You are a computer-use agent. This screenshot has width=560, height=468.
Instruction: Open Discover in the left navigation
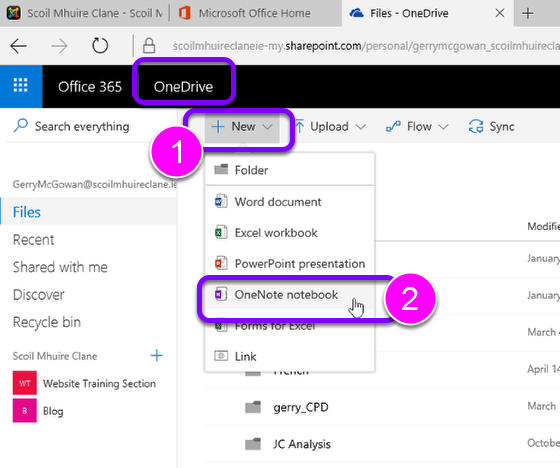click(x=39, y=294)
